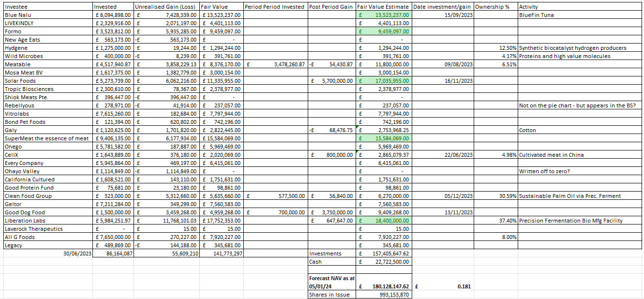Click the 'Geltor' investee cell
This screenshot has width=644, height=299.
pyautogui.click(x=48, y=204)
